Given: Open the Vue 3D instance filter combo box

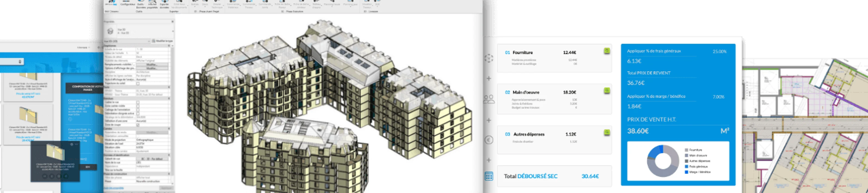Looking at the screenshot, I should [127, 41].
